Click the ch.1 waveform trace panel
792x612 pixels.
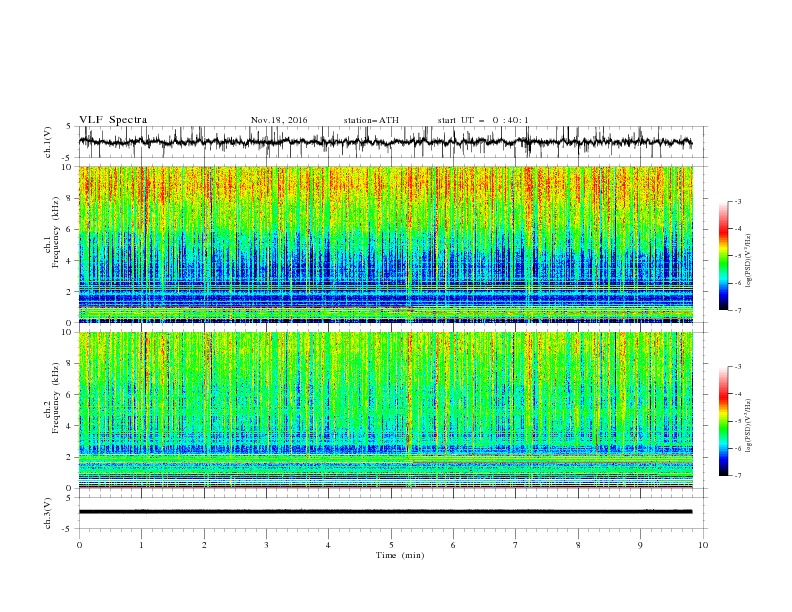tap(393, 142)
